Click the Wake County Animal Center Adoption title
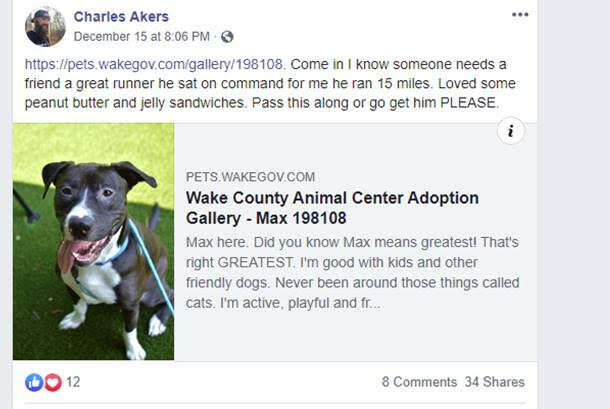The height and width of the screenshot is (409, 610). click(x=332, y=198)
